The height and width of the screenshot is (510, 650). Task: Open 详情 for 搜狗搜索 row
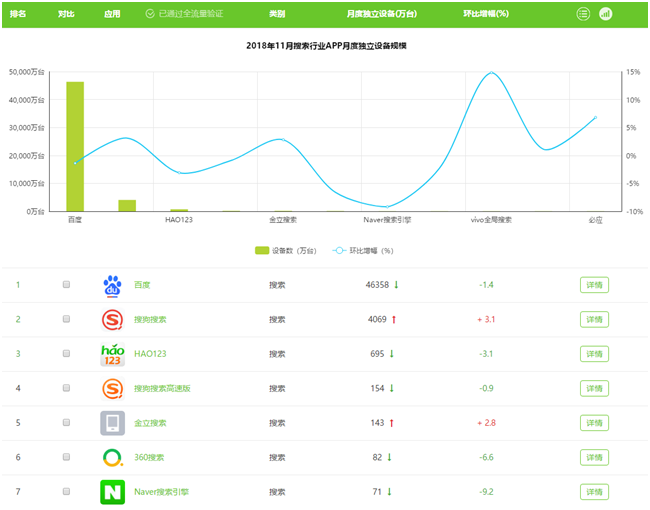point(594,320)
